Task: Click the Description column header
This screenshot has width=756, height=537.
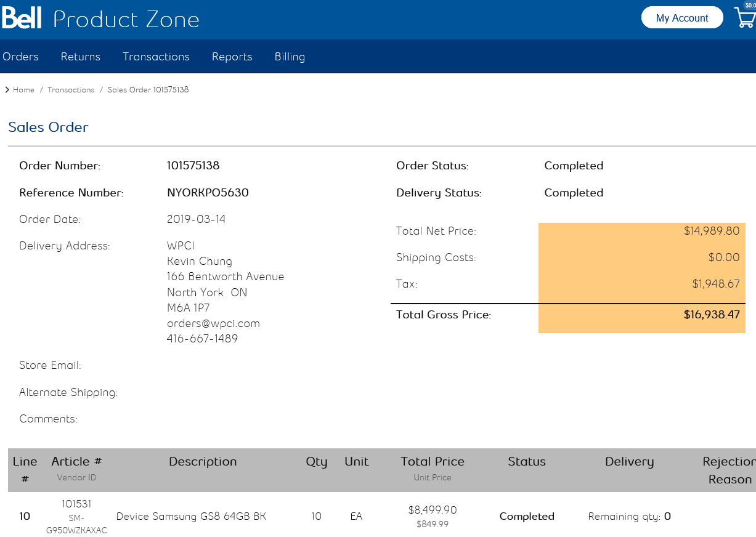Action: tap(203, 462)
